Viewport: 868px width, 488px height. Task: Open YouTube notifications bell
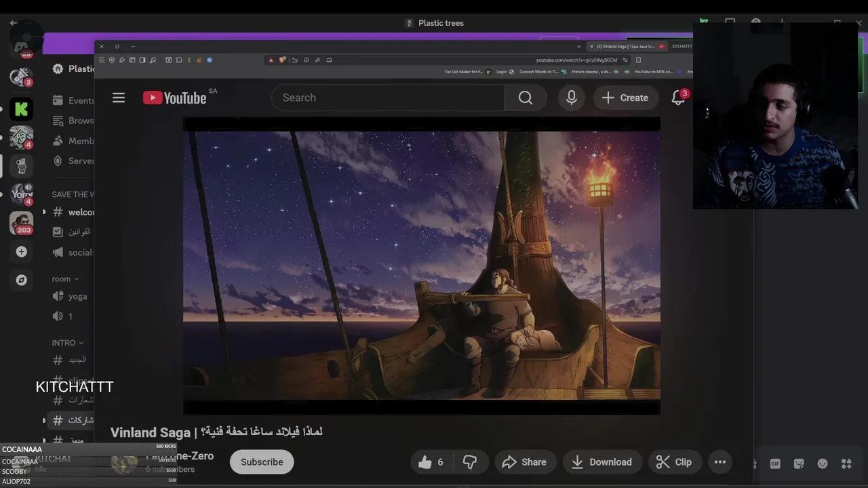(x=678, y=98)
